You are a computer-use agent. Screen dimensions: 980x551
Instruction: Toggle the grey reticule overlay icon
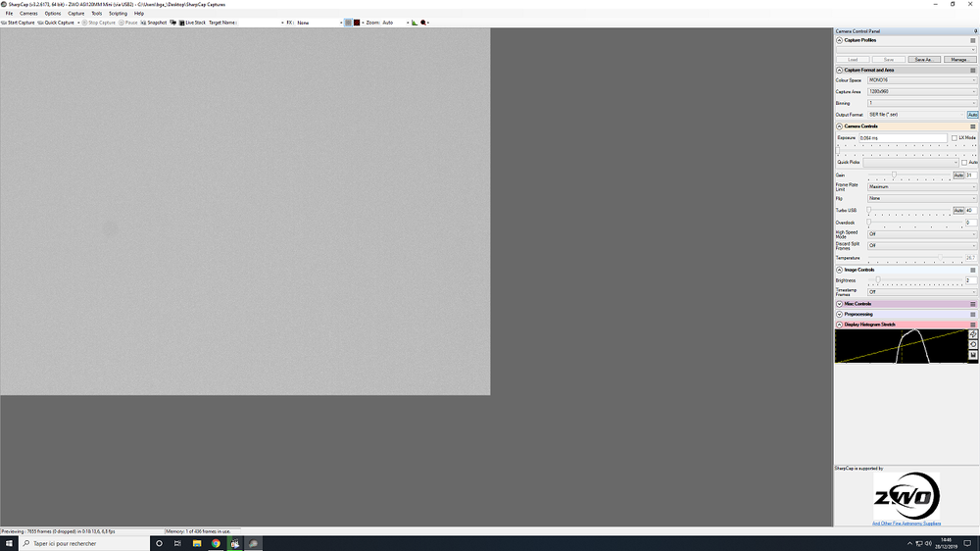click(348, 23)
